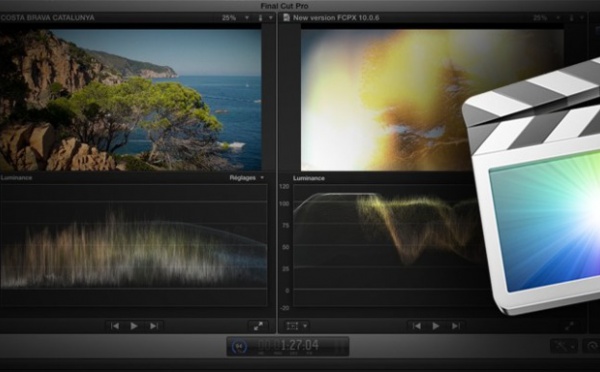Click the coastal landscape video in left viewer
The height and width of the screenshot is (372, 600).
(x=130, y=100)
